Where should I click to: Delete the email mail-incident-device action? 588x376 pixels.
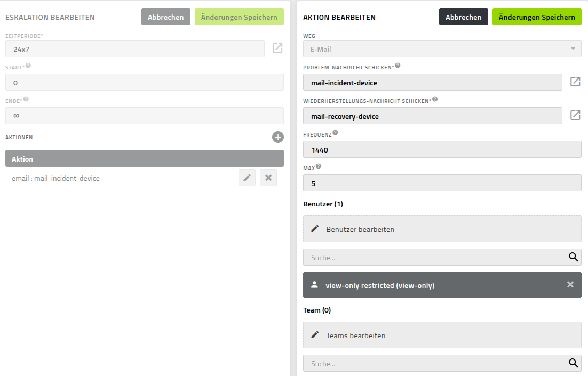tap(268, 178)
